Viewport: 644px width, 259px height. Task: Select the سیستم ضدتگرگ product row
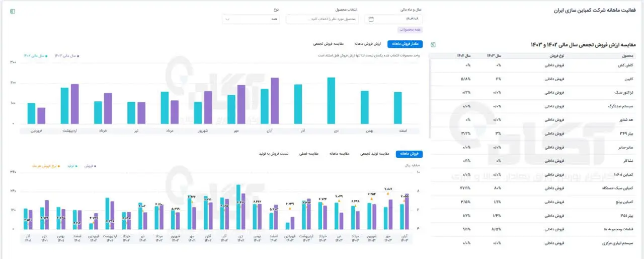[533, 106]
